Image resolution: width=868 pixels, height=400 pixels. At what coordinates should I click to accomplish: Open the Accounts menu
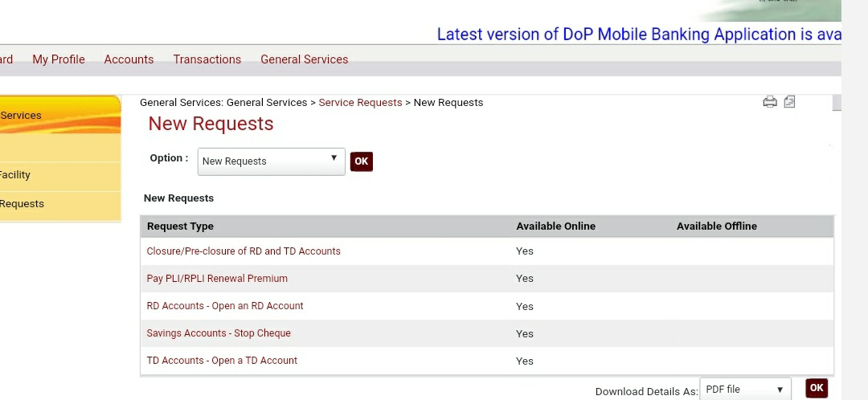click(x=129, y=59)
